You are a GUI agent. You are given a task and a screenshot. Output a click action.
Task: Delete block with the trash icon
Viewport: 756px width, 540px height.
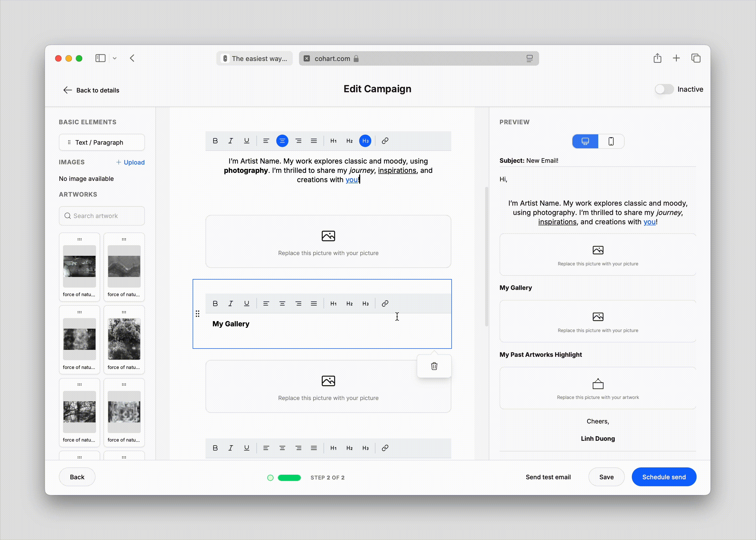434,366
